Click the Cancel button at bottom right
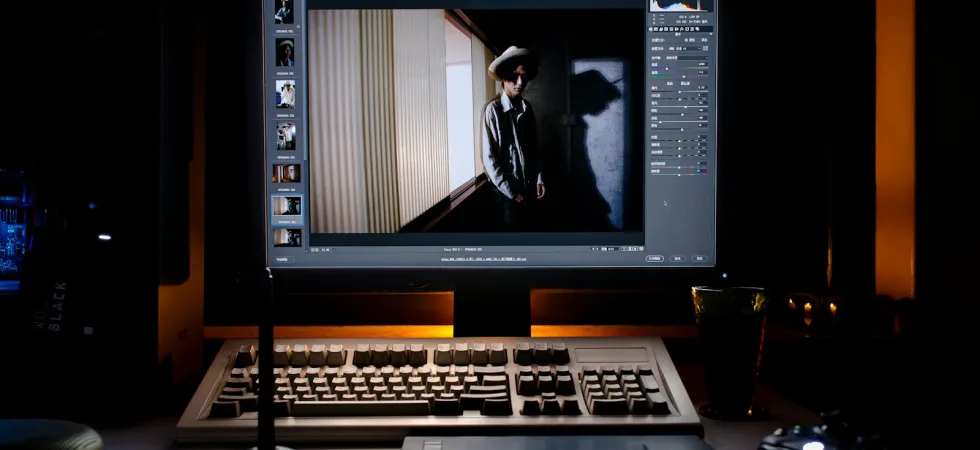Image resolution: width=980 pixels, height=450 pixels. pos(677,258)
